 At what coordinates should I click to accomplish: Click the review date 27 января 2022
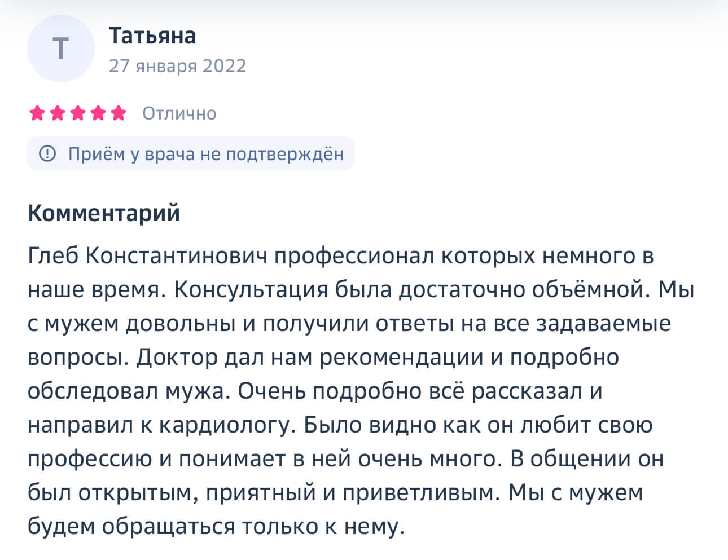pyautogui.click(x=177, y=66)
